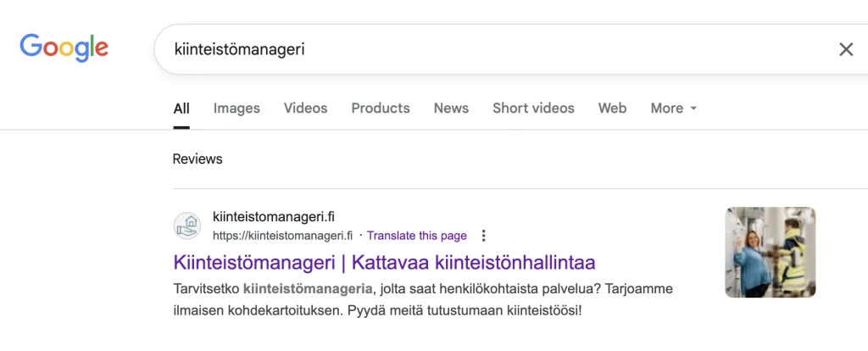Click Translate this page link
This screenshot has height=351, width=868.
(x=416, y=236)
